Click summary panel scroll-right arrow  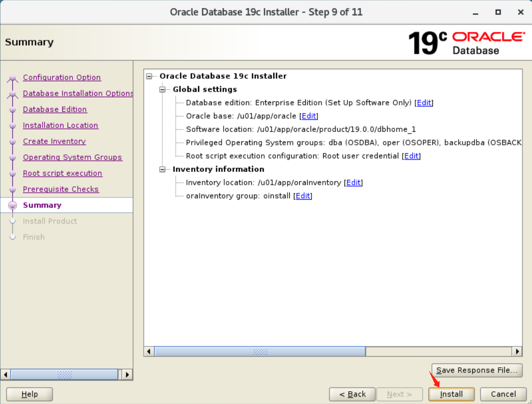(x=517, y=351)
